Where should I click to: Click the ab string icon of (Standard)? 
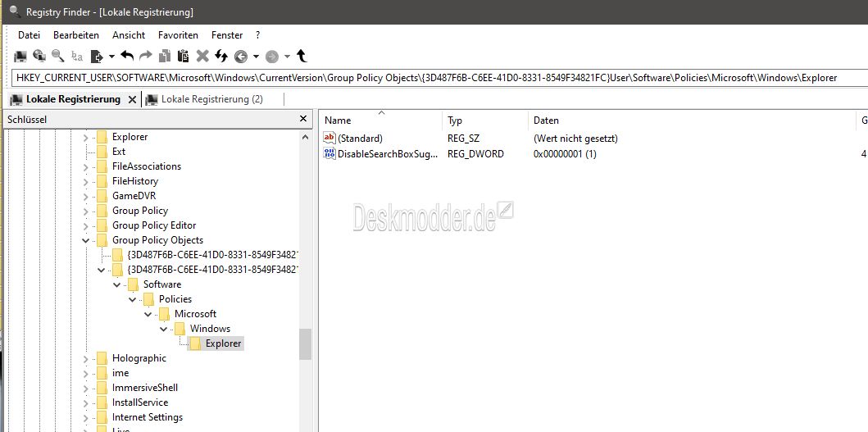pyautogui.click(x=329, y=138)
